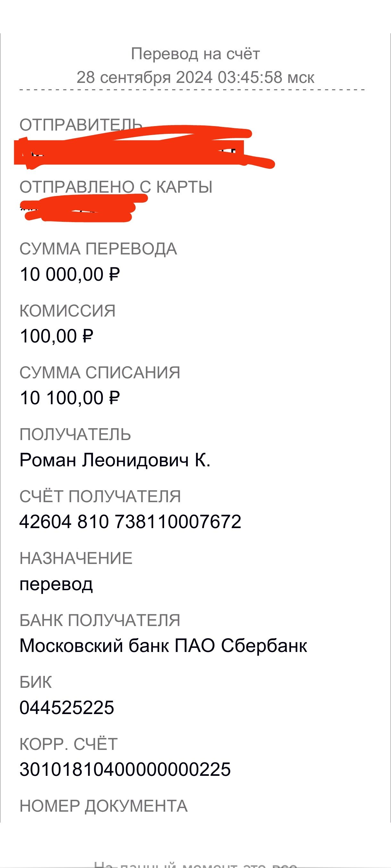Click the НОМЕР ДОКУМЕНТА label

(x=104, y=806)
